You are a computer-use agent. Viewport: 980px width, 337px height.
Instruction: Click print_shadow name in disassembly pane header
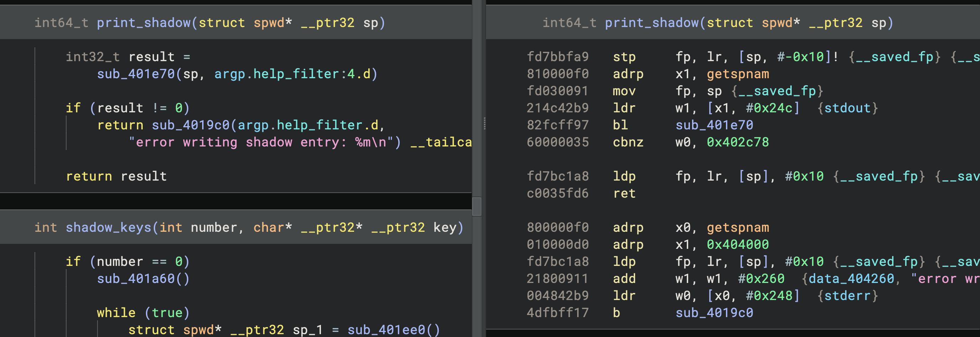(x=652, y=23)
